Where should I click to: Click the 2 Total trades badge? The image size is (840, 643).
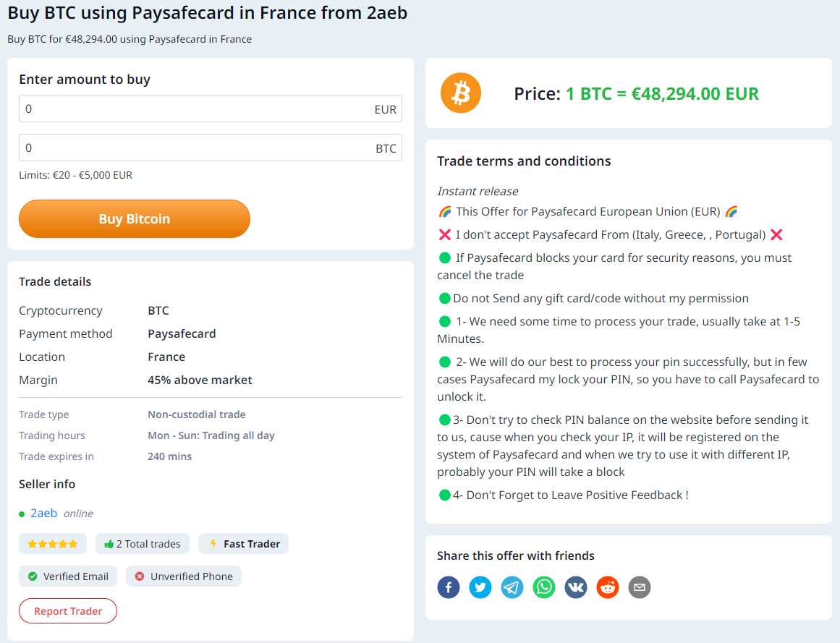click(143, 544)
